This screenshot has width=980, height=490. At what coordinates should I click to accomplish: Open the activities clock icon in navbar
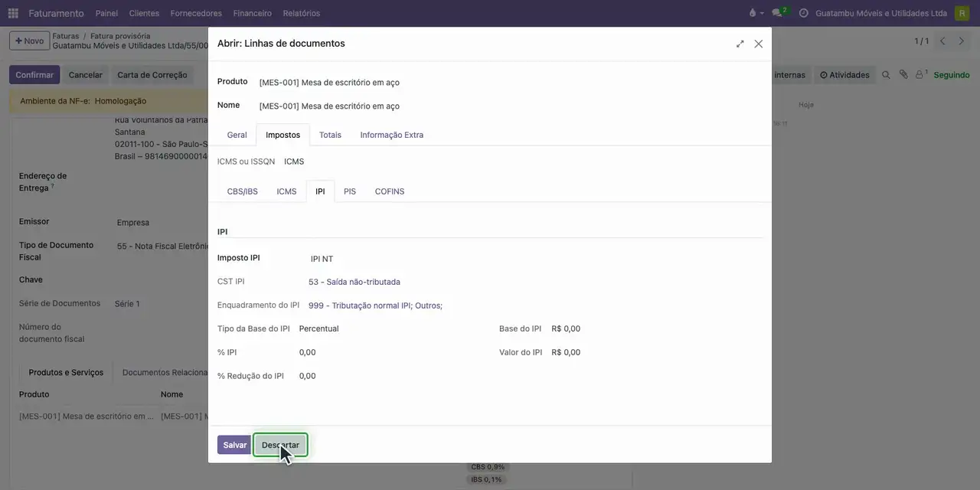pyautogui.click(x=803, y=13)
